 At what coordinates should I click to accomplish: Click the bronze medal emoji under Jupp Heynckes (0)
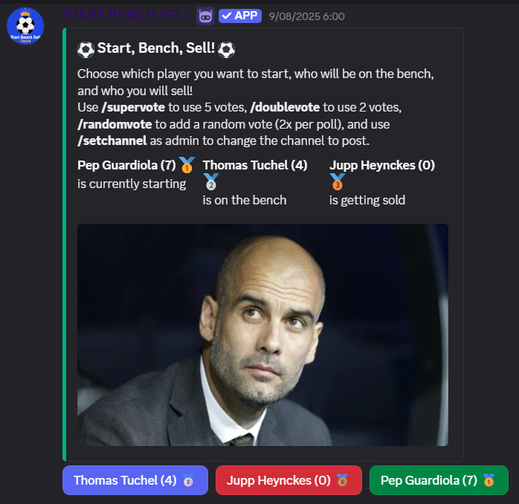point(337,182)
